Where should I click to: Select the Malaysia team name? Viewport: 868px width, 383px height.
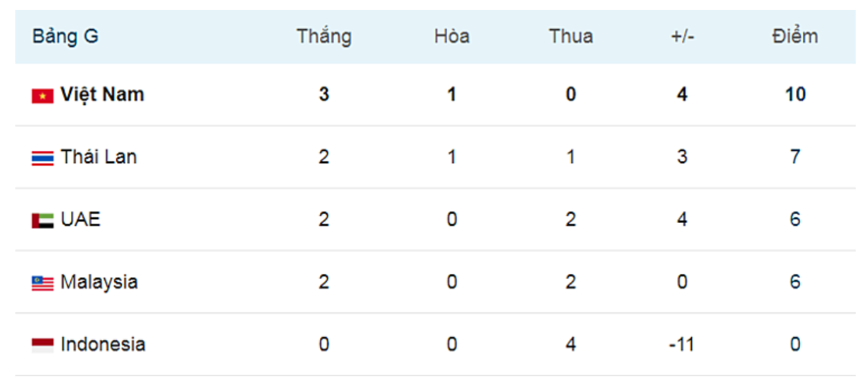tap(99, 282)
